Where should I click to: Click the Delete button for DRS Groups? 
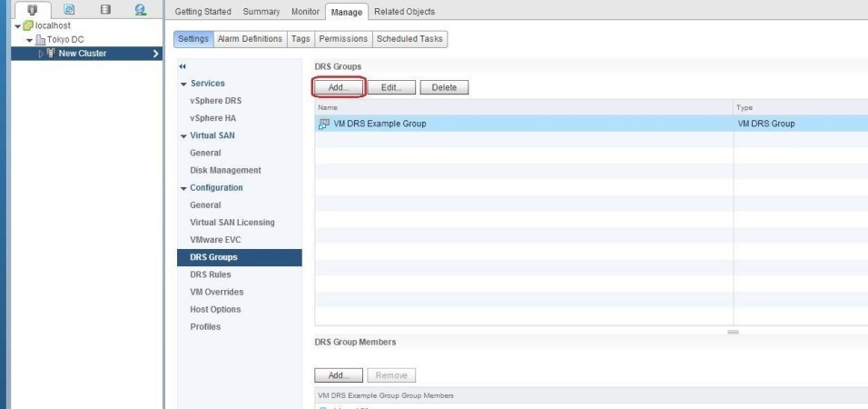click(x=444, y=87)
